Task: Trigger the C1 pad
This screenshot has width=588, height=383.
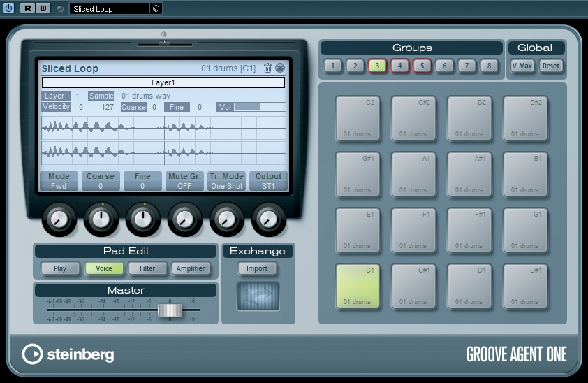Action: pos(358,287)
